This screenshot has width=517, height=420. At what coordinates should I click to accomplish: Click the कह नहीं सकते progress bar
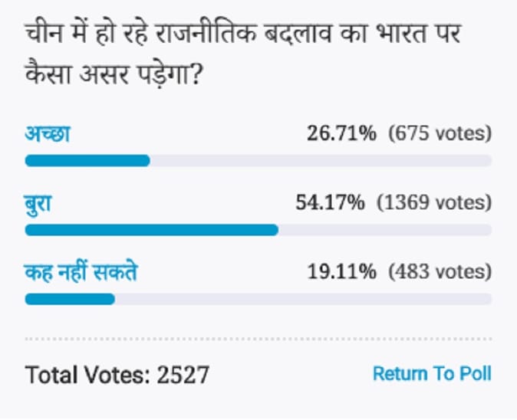tap(258, 299)
